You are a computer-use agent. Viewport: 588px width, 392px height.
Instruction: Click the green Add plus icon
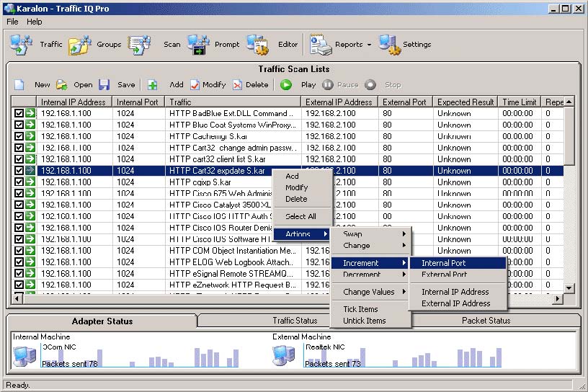152,85
